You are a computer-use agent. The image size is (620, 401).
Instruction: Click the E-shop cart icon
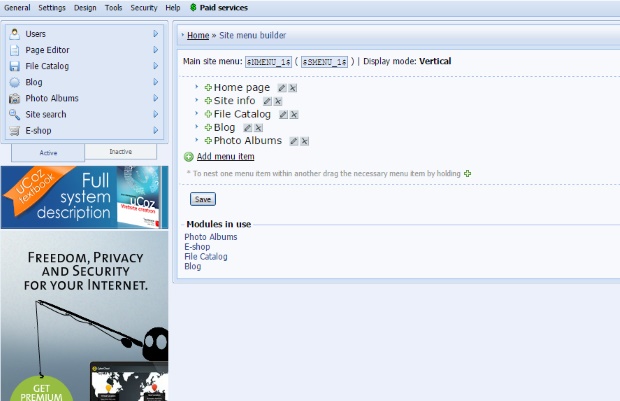pyautogui.click(x=15, y=131)
